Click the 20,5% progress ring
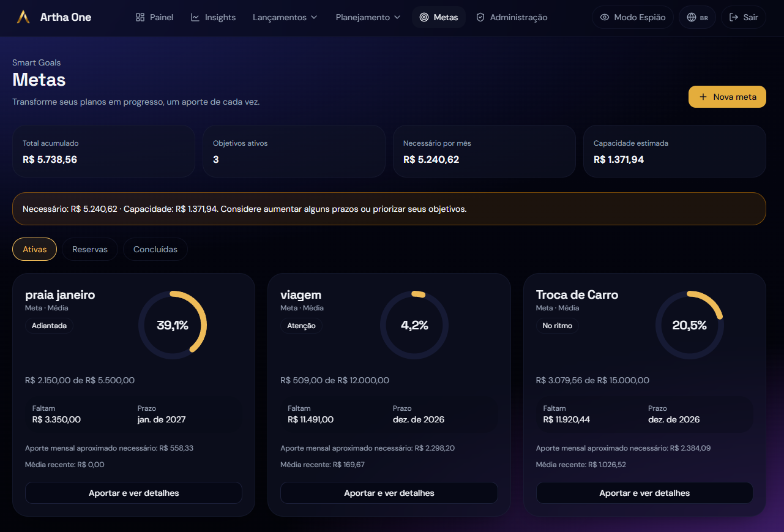The image size is (784, 532). pyautogui.click(x=690, y=325)
